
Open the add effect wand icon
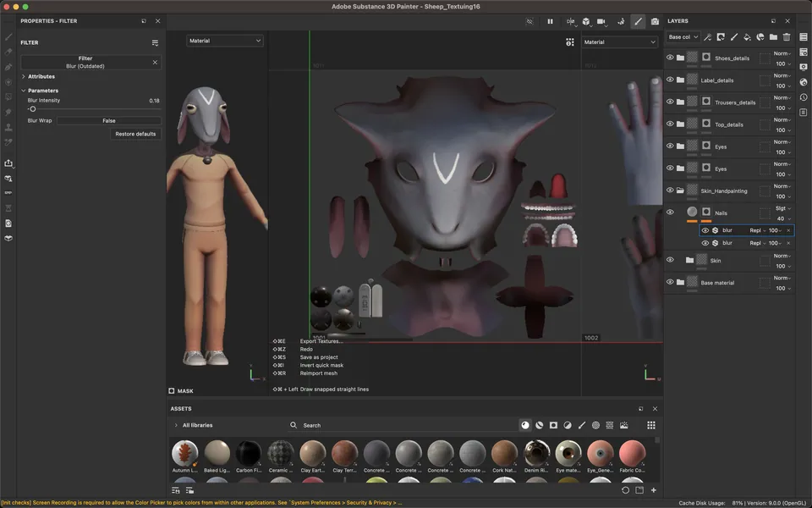pos(707,36)
